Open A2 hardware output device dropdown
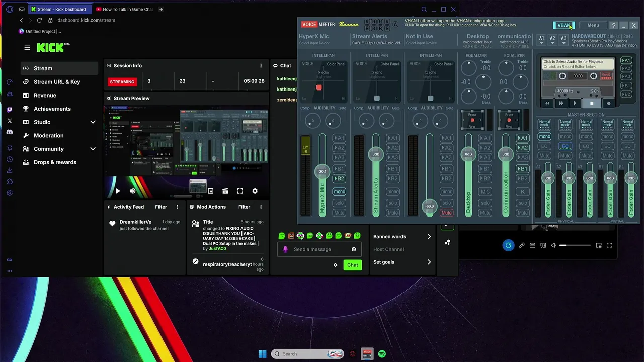Image resolution: width=644 pixels, height=362 pixels. (552, 40)
